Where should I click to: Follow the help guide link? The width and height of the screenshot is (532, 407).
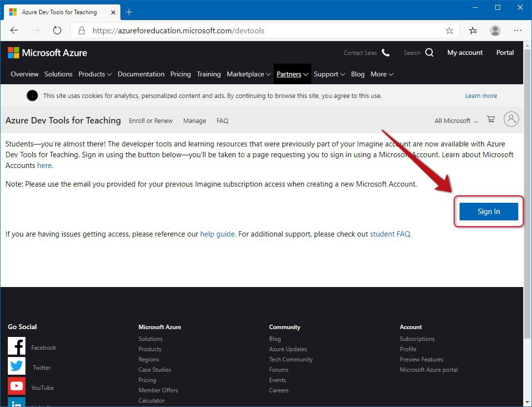click(217, 234)
